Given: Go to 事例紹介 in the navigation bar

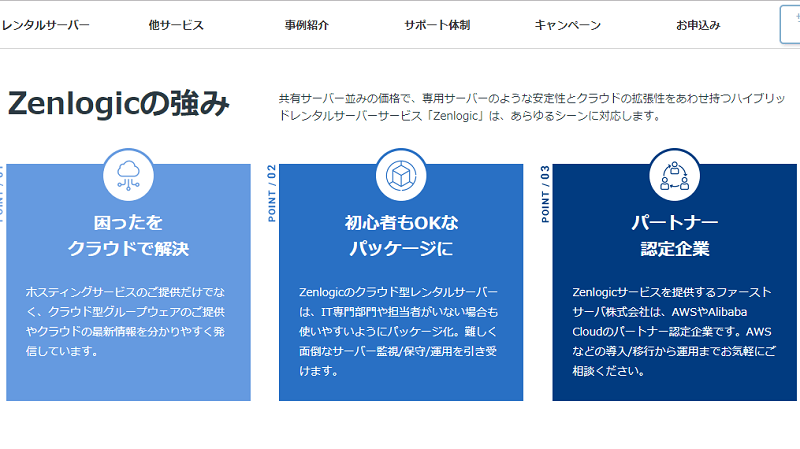Looking at the screenshot, I should tap(306, 25).
